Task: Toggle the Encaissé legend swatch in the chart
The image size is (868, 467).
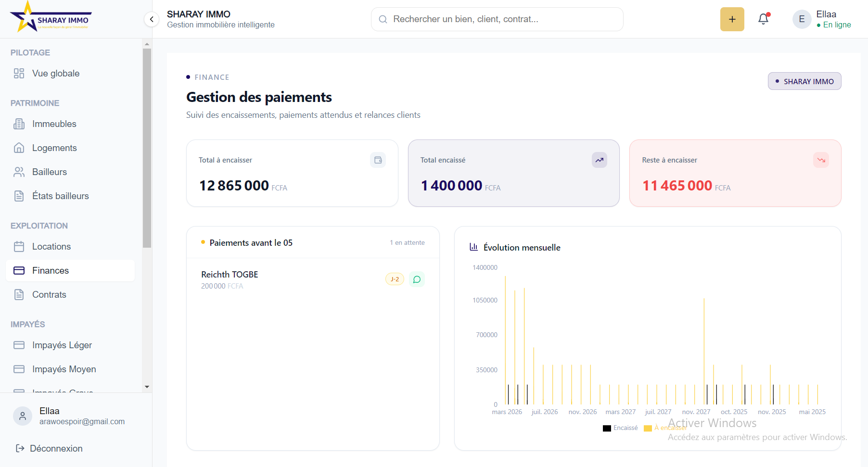Action: point(607,428)
